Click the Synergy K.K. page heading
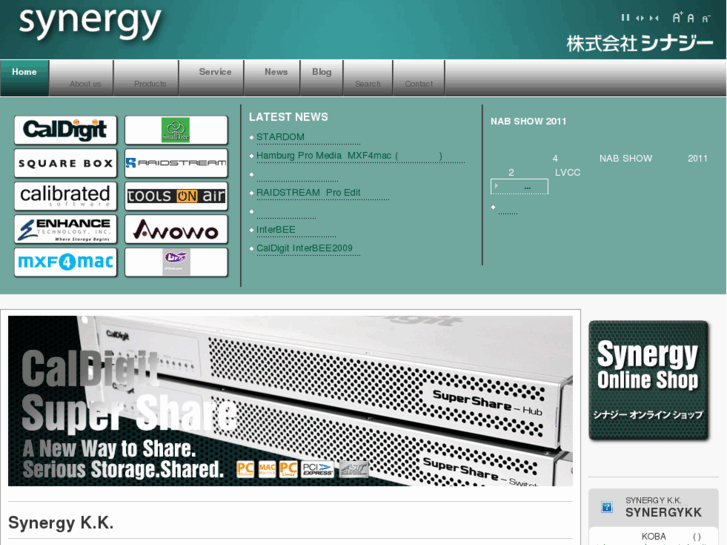 [61, 523]
